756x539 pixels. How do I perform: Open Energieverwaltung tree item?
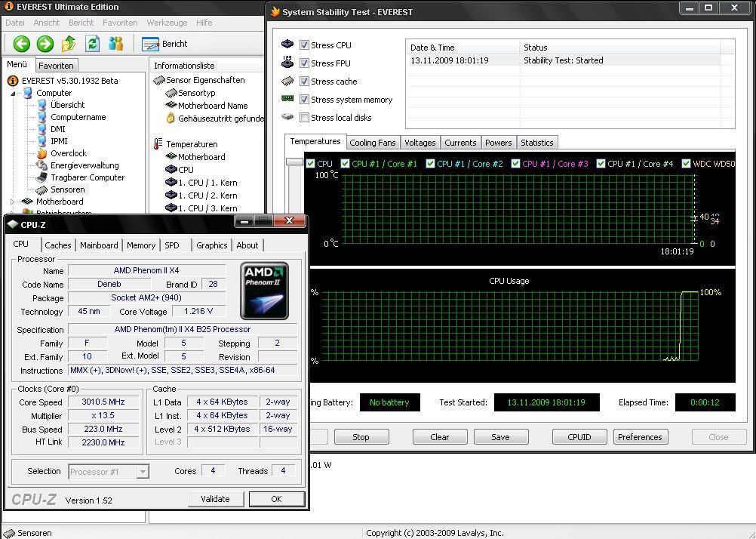coord(85,165)
